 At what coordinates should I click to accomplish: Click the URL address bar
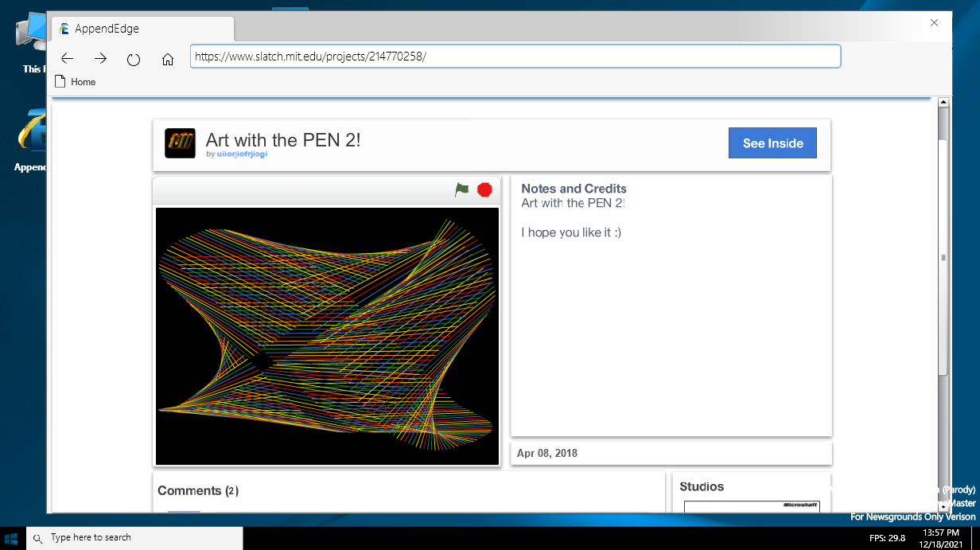click(515, 57)
